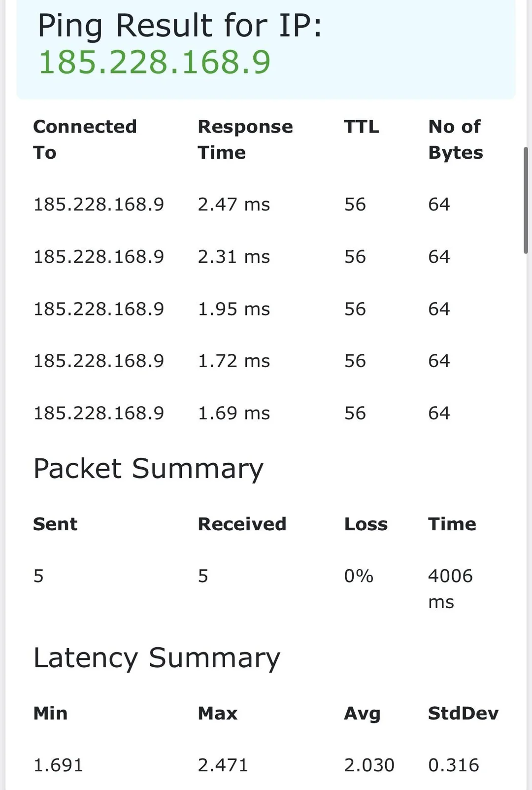The image size is (532, 790).
Task: Click the green IP address 185.228.168.9 heading
Action: pos(155,63)
